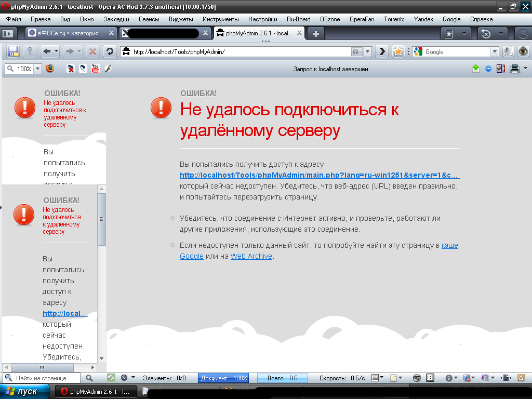Open the YouTube toolbar icon

point(96,69)
